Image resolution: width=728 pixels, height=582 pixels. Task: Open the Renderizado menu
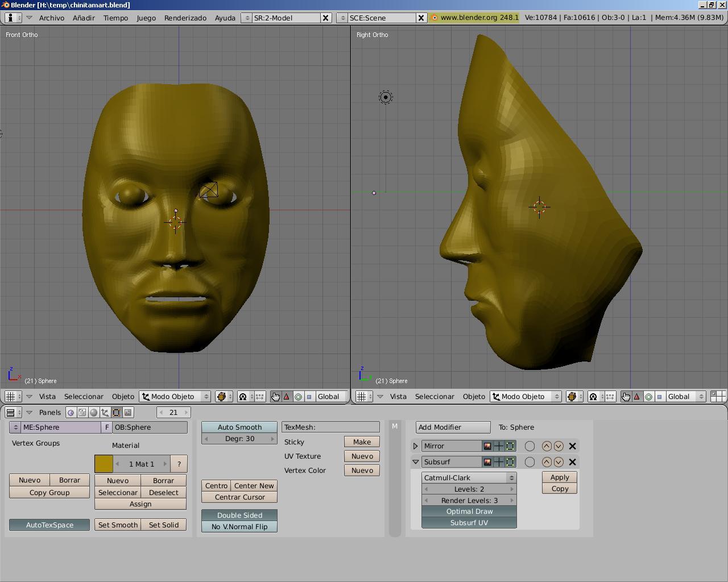point(185,18)
